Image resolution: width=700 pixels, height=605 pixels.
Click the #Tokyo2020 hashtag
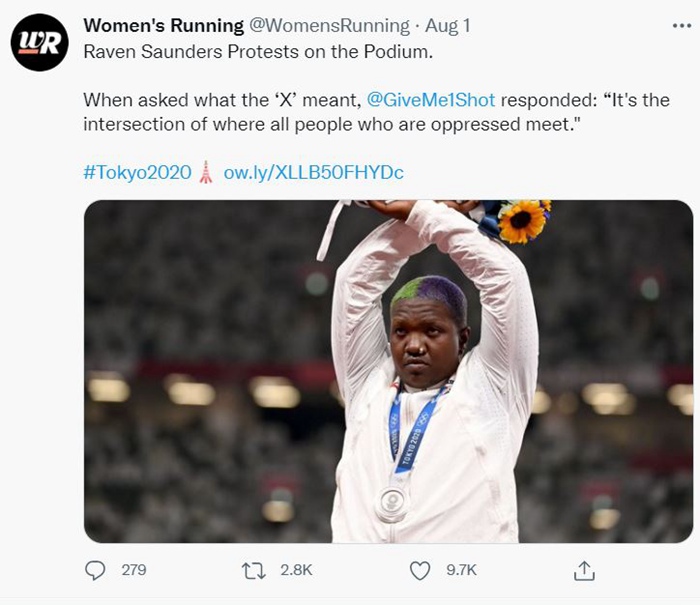(x=137, y=172)
